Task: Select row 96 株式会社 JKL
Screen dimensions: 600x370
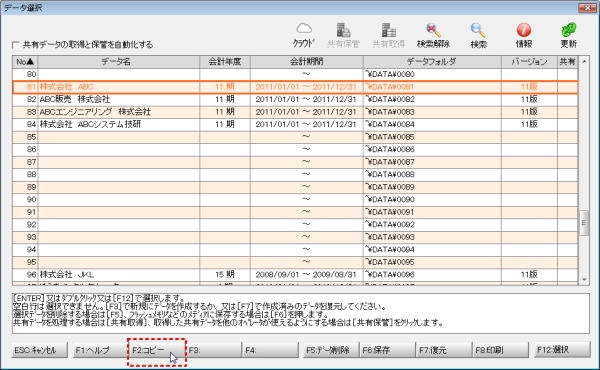Action: [x=295, y=275]
